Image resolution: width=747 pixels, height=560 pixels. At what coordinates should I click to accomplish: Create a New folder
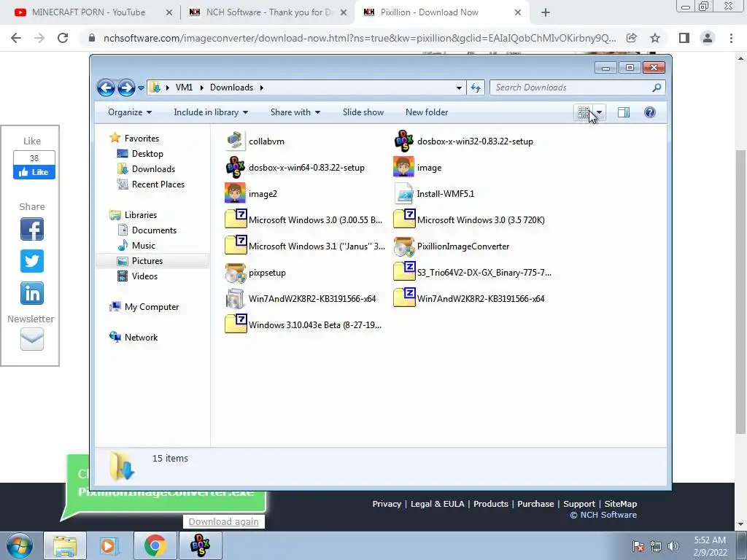(x=426, y=112)
